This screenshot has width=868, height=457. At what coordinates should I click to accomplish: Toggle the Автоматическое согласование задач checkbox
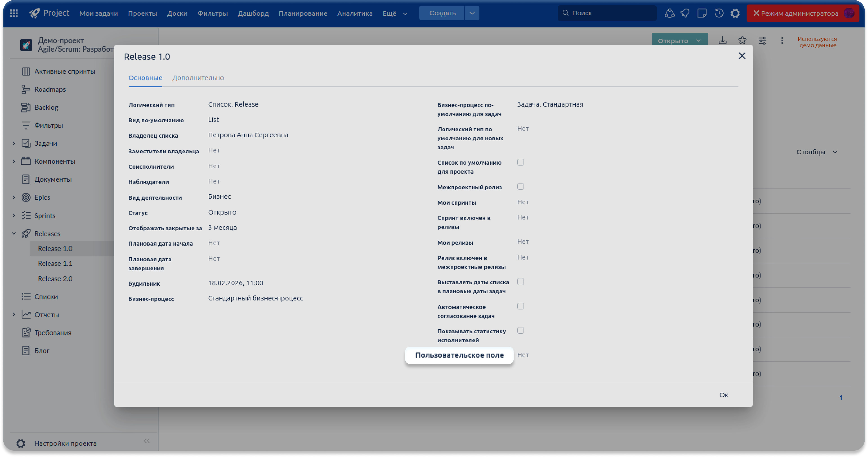tap(520, 306)
